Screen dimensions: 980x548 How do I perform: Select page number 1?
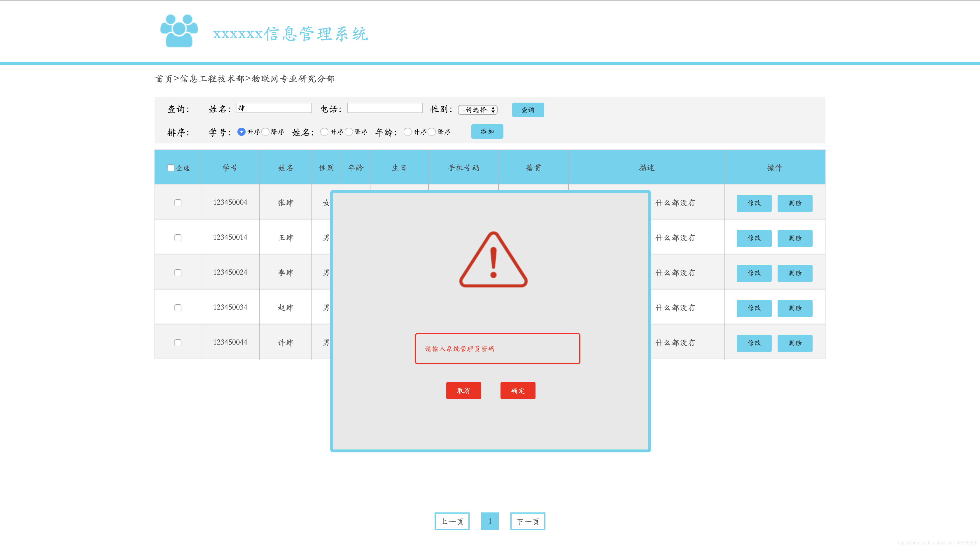click(490, 521)
